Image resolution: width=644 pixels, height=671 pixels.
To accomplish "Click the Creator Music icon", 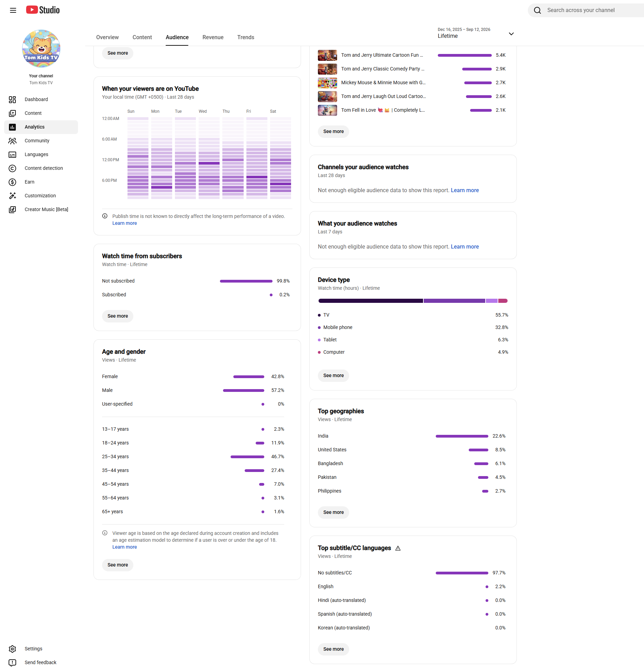I will click(12, 209).
